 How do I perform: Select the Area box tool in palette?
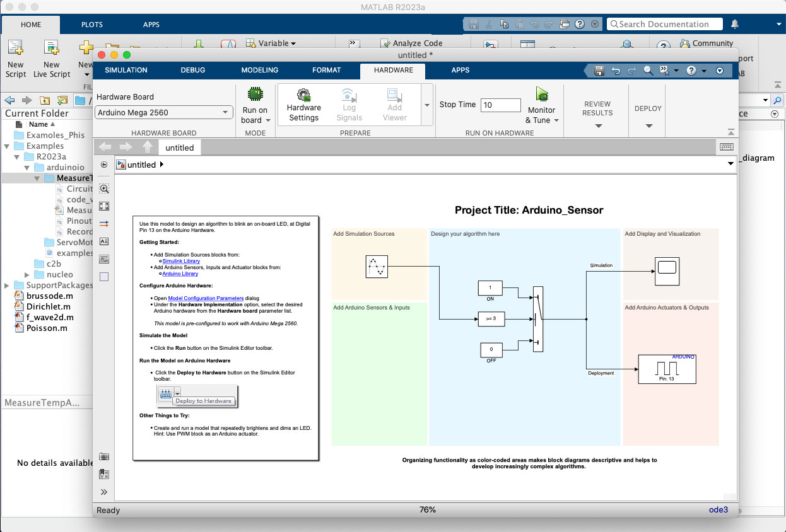[x=105, y=277]
